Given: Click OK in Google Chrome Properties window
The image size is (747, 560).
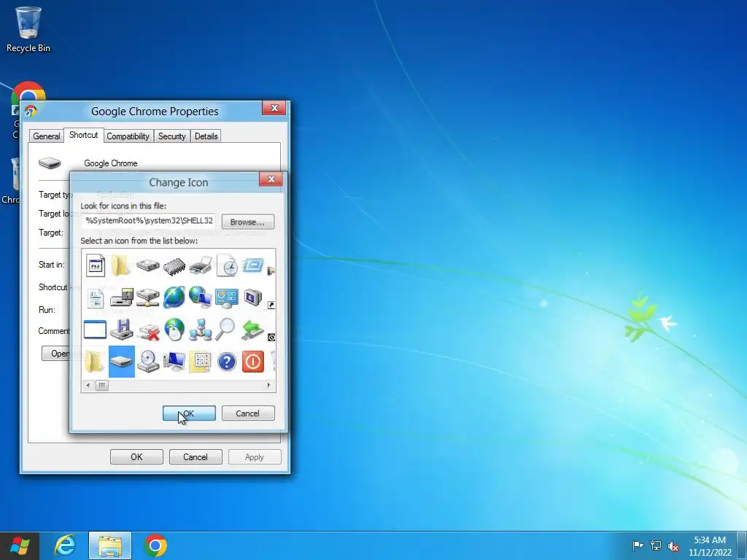Looking at the screenshot, I should coord(136,457).
